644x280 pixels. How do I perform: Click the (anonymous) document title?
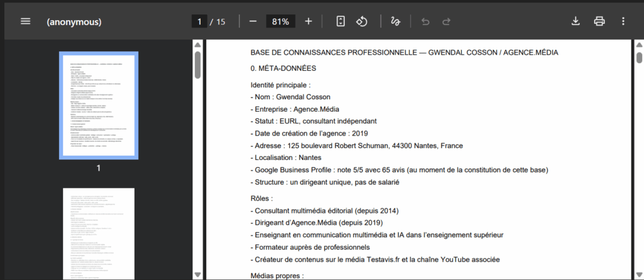pyautogui.click(x=74, y=22)
